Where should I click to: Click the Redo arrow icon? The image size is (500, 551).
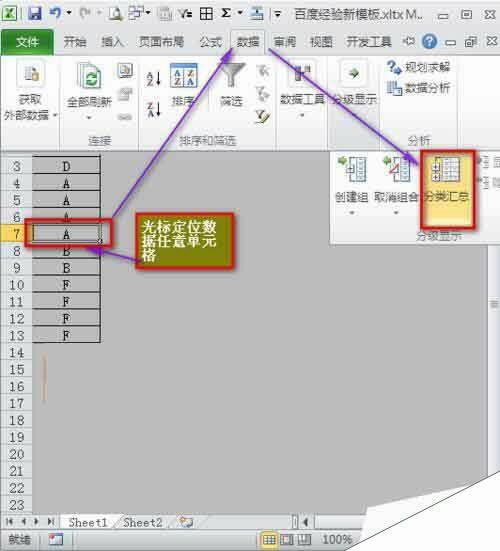click(x=85, y=13)
